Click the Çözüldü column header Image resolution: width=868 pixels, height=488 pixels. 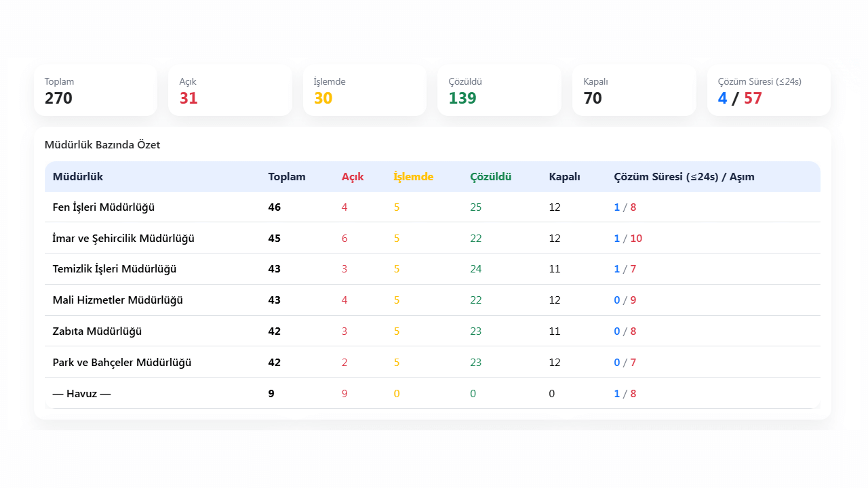[491, 176]
